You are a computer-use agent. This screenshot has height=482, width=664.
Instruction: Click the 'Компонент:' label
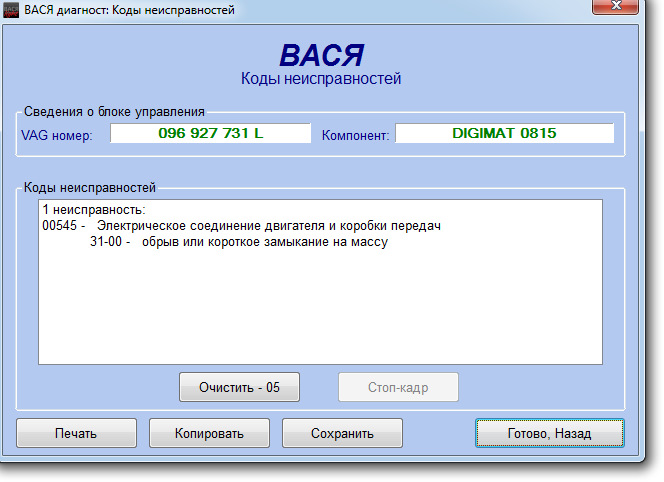coord(355,136)
